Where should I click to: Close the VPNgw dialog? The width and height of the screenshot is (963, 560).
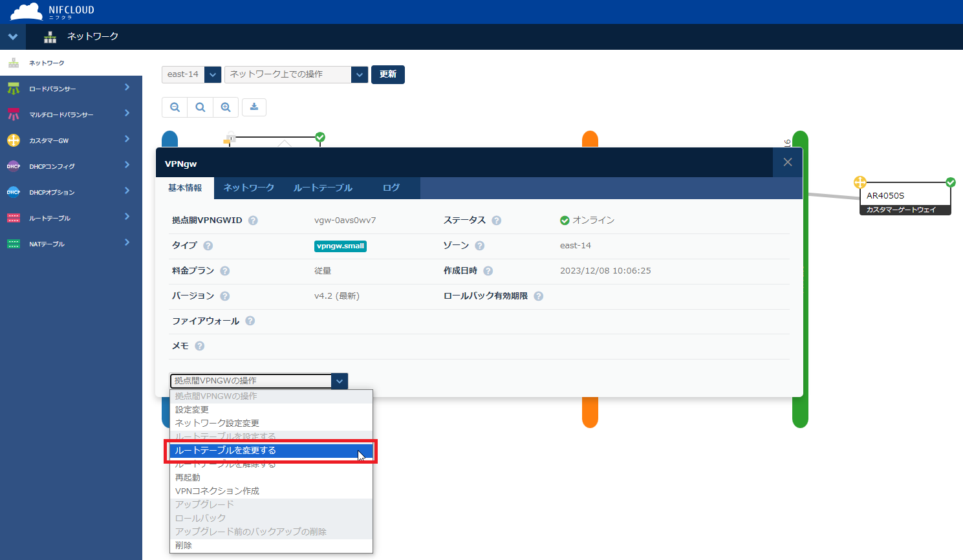787,162
